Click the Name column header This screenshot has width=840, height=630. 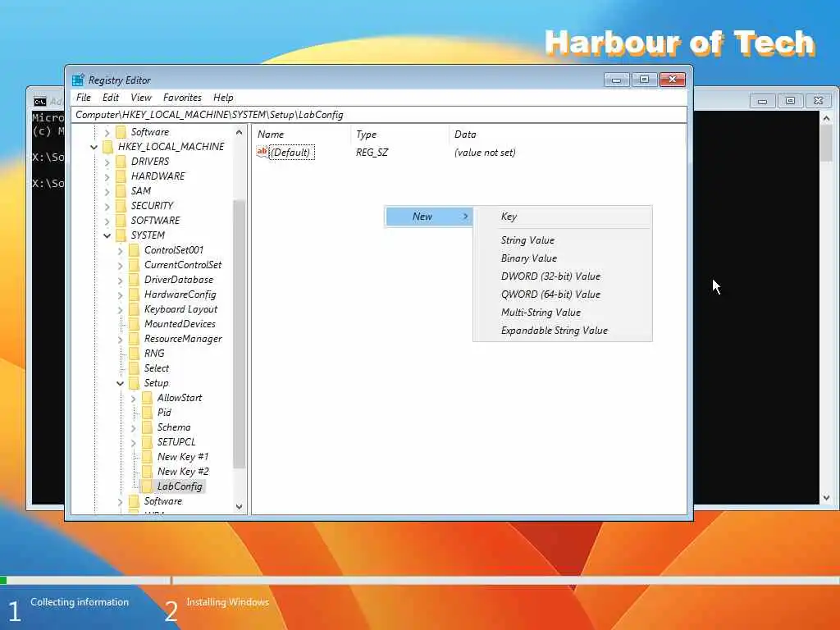(x=302, y=135)
